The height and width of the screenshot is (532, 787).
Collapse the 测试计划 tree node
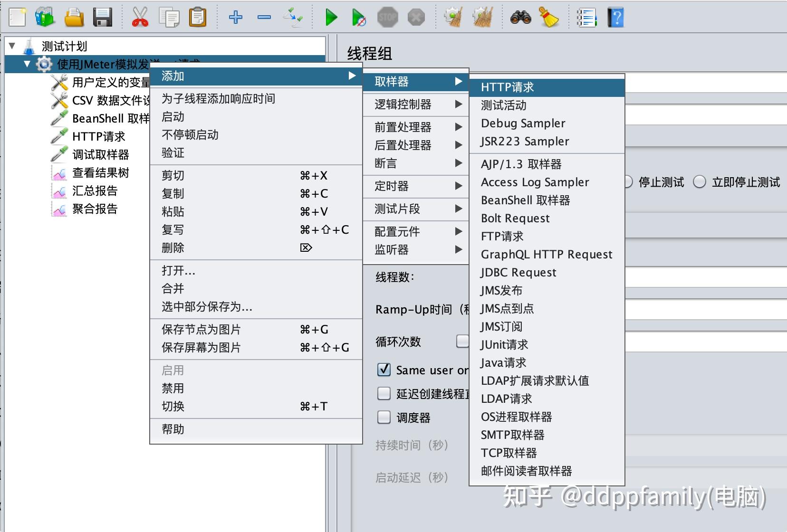coord(11,46)
